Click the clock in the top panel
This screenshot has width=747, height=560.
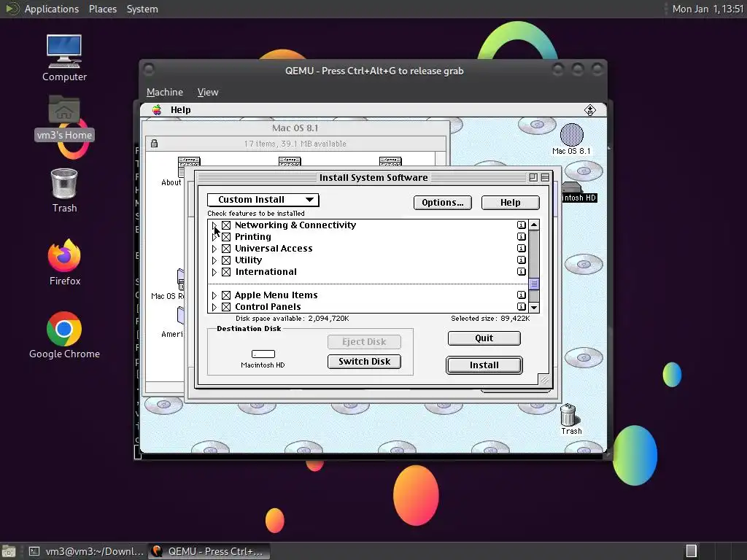point(708,9)
